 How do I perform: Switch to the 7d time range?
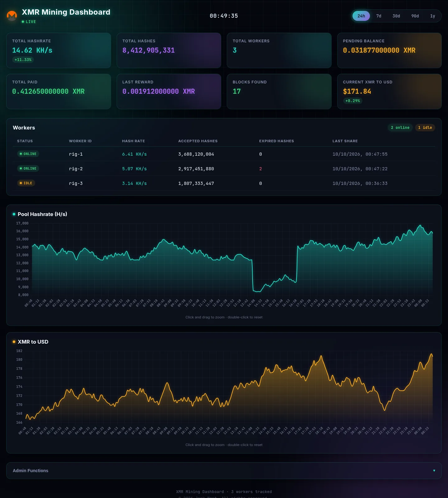click(379, 16)
